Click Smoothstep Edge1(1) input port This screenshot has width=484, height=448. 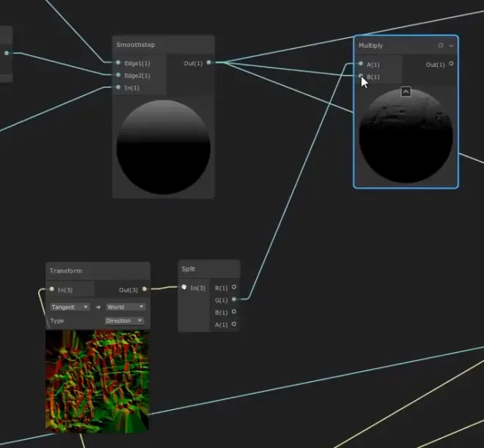tap(118, 62)
